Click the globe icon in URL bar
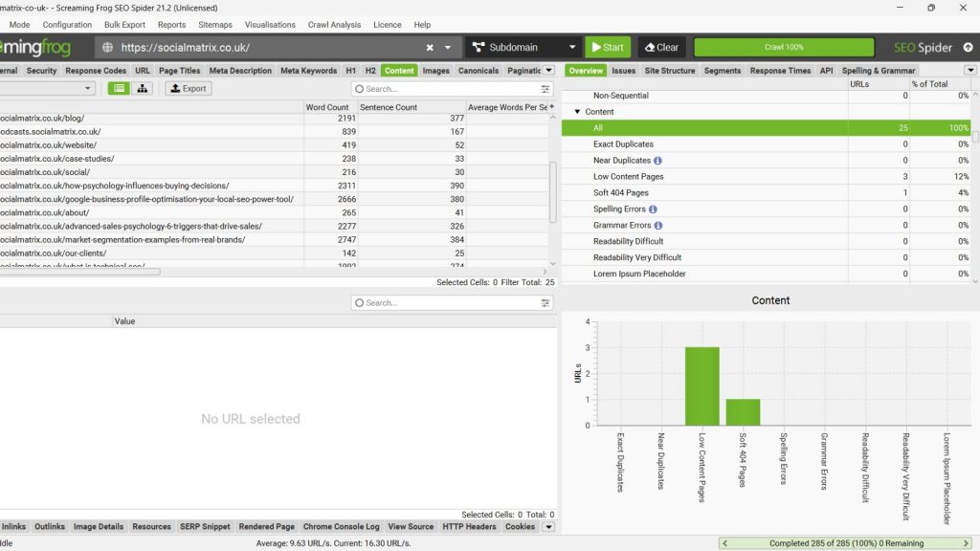980x551 pixels. tap(107, 47)
